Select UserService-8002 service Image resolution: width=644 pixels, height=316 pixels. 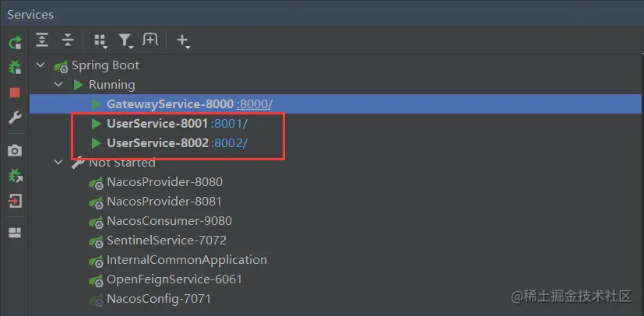click(157, 142)
